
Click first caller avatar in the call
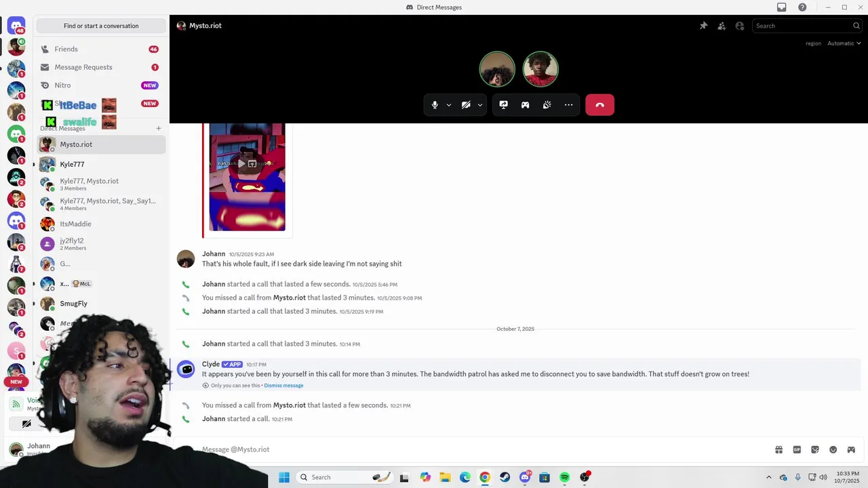coord(497,69)
